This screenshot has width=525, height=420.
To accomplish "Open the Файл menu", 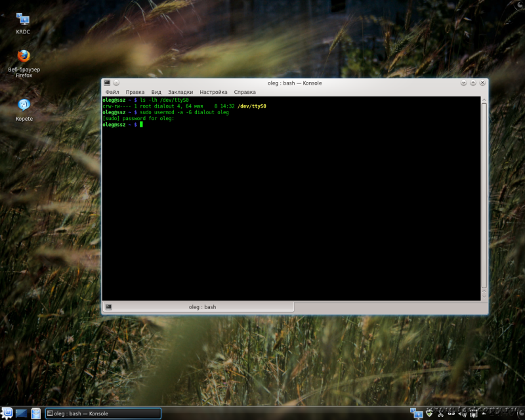I will tap(112, 93).
